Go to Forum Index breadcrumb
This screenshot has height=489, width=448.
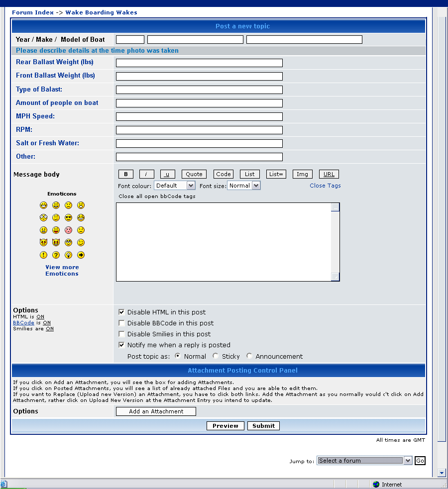click(x=33, y=12)
